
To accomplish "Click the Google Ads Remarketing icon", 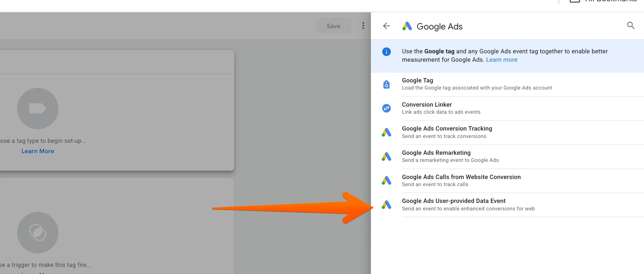I will click(386, 156).
